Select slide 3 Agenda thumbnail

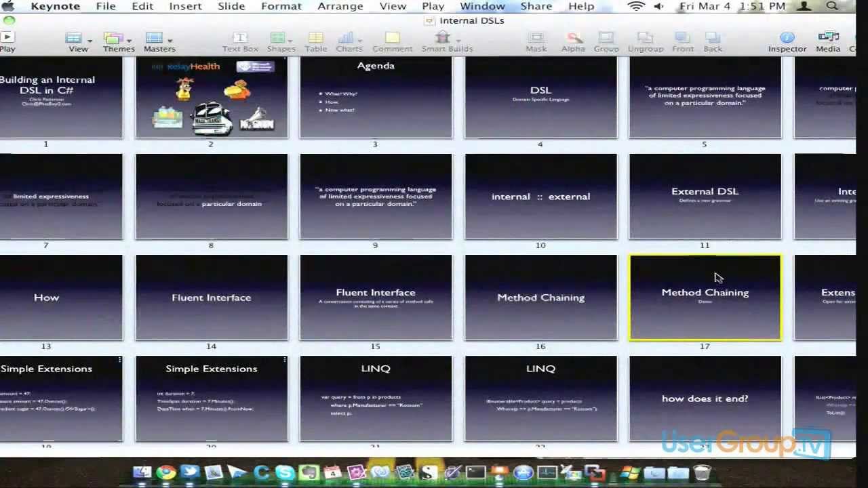(376, 98)
